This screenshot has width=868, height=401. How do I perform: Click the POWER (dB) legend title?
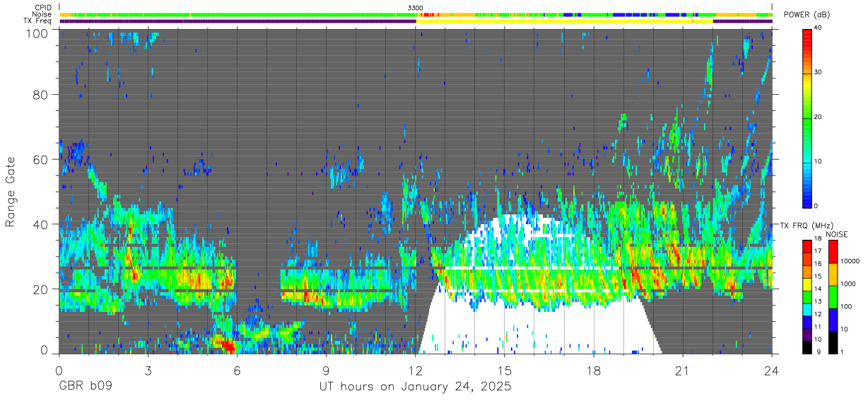pyautogui.click(x=807, y=15)
